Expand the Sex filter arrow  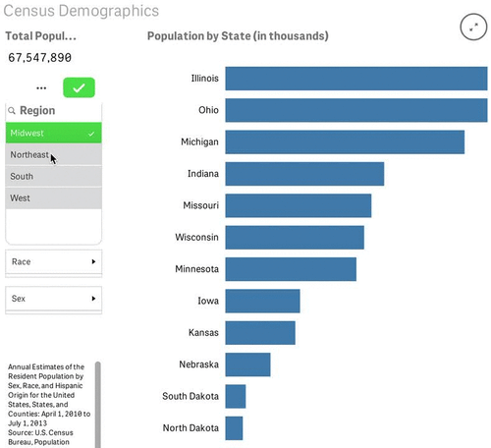(x=93, y=299)
